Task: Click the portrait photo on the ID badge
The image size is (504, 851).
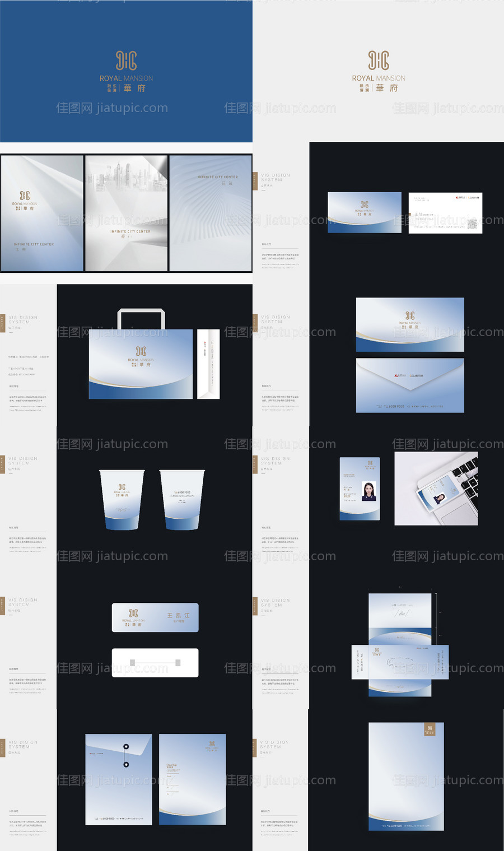Action: 369,491
